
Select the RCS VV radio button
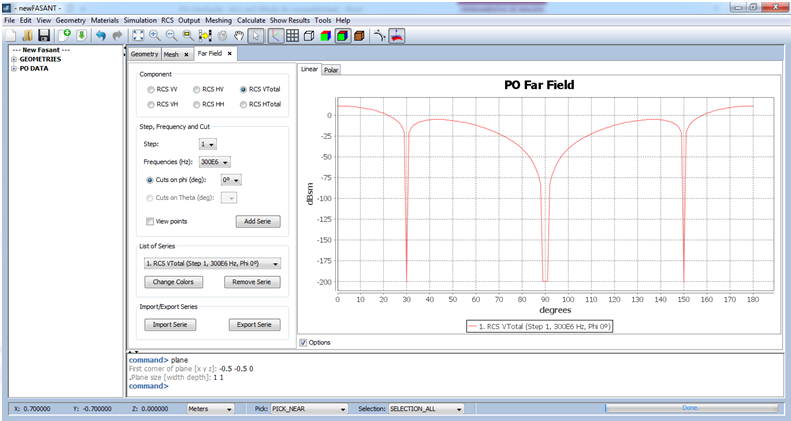[x=151, y=89]
